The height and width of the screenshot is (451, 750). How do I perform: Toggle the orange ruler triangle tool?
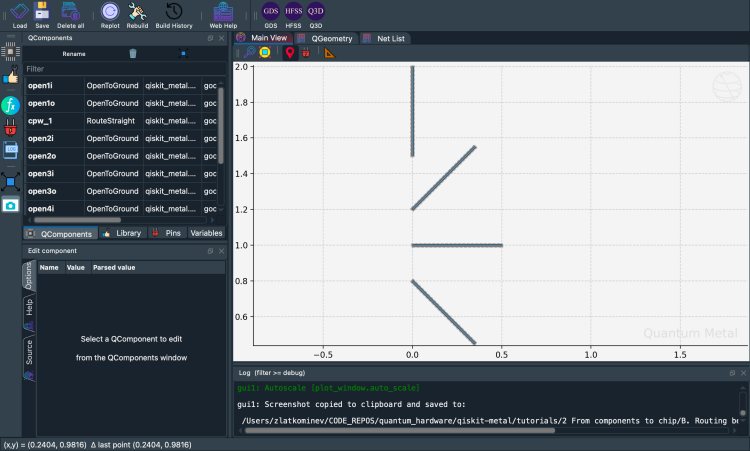point(330,53)
